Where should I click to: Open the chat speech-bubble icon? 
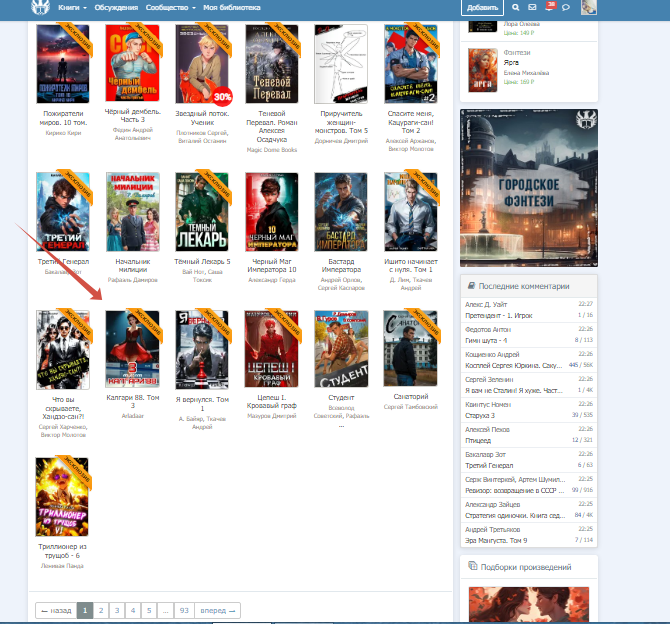pos(566,8)
